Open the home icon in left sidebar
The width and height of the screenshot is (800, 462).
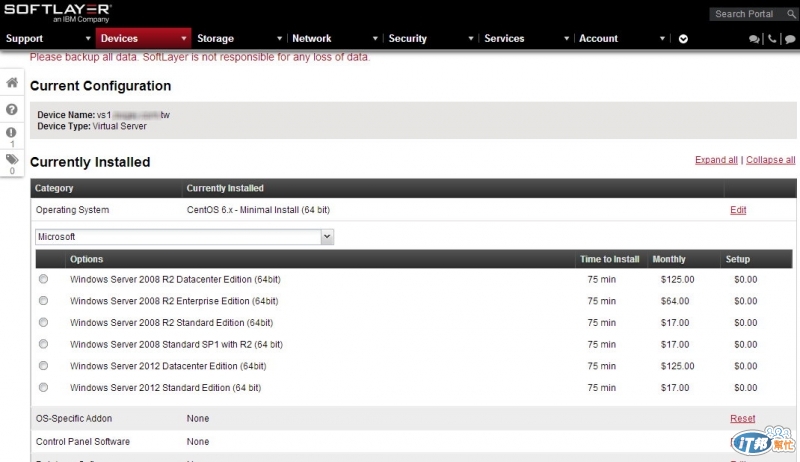[x=12, y=83]
